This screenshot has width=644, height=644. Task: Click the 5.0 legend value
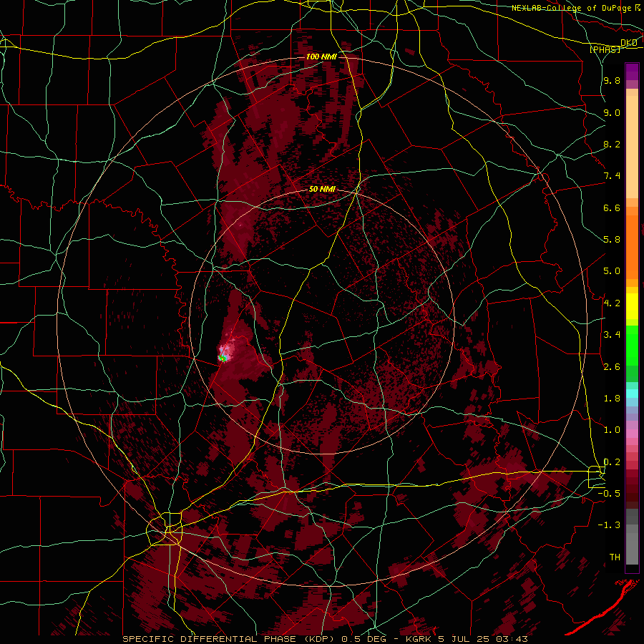pyautogui.click(x=612, y=271)
